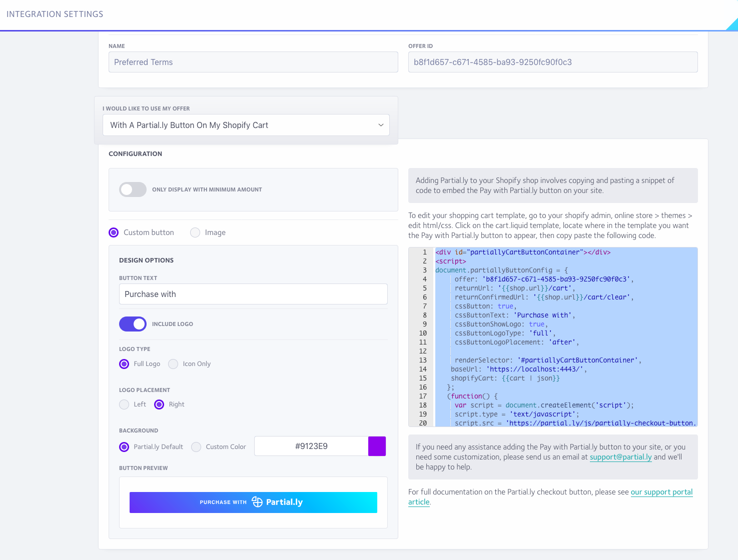Click the cssButtonText 'Purchase with' code line
Image resolution: width=738 pixels, height=560 pixels.
pos(515,315)
